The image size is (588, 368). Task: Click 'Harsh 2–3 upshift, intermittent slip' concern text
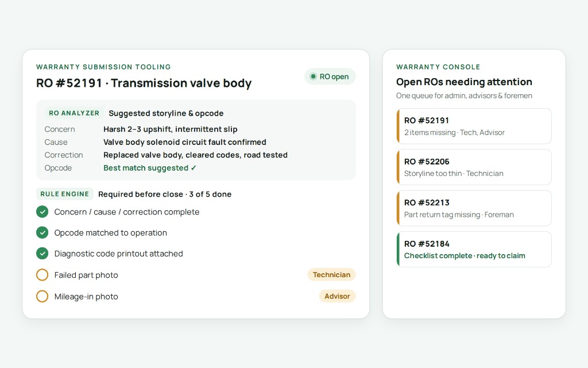click(170, 129)
